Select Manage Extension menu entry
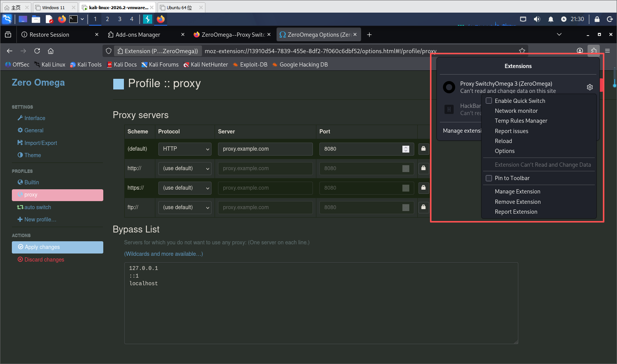 (x=518, y=192)
